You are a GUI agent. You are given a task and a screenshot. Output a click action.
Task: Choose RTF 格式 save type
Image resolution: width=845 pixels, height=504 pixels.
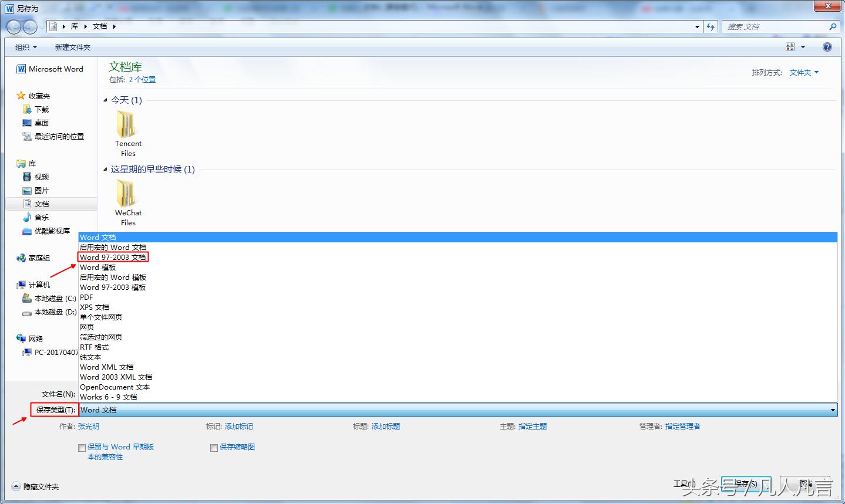[458, 347]
